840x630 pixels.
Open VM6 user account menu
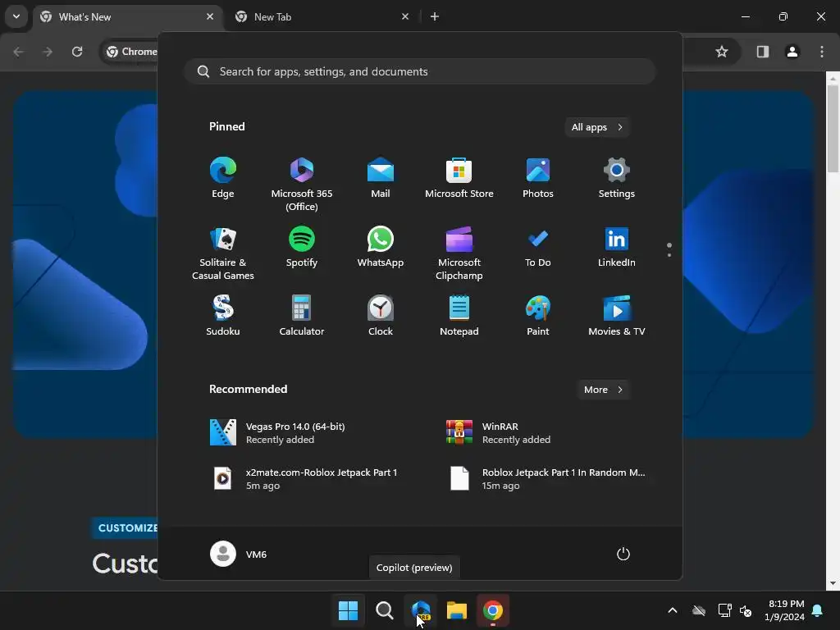coord(239,554)
